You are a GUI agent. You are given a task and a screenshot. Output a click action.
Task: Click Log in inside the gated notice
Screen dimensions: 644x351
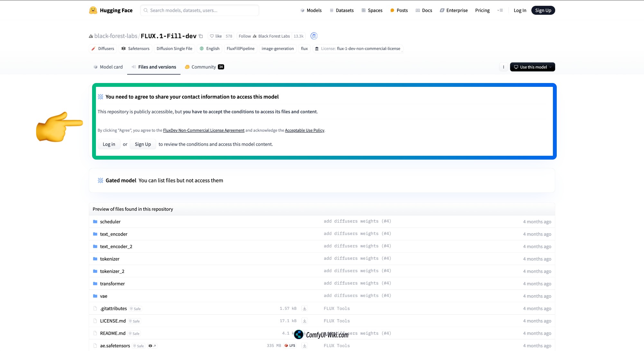pyautogui.click(x=109, y=144)
